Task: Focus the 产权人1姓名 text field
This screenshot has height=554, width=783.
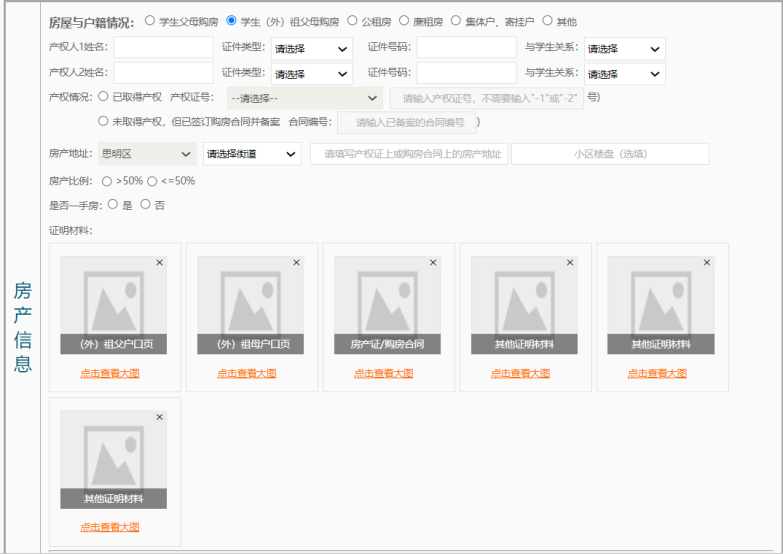Action: (163, 47)
